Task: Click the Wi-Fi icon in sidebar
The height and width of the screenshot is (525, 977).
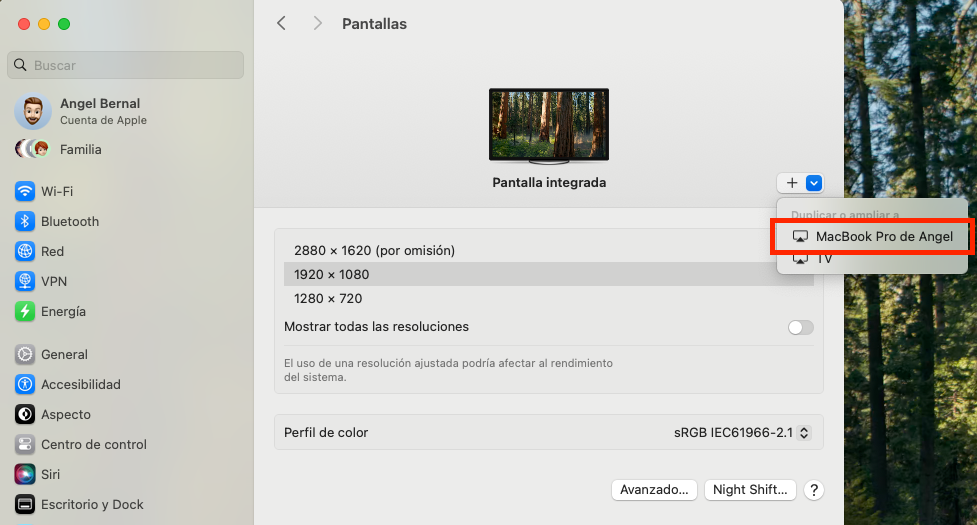Action: click(x=25, y=191)
